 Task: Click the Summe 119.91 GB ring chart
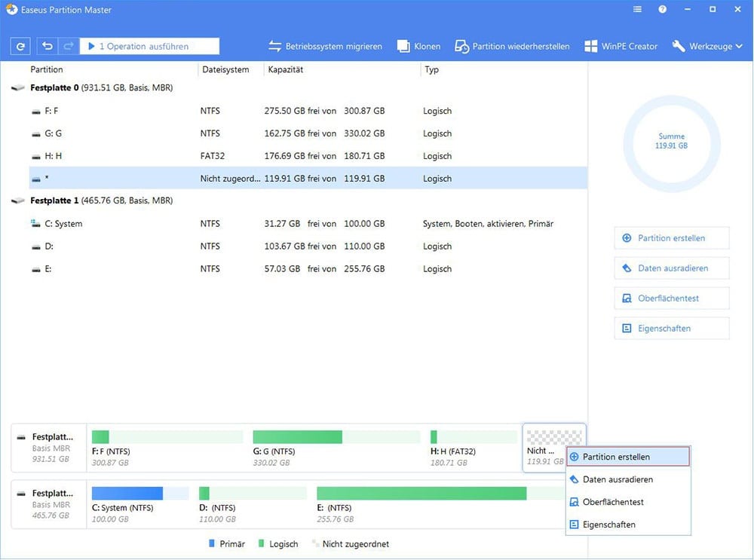tap(672, 144)
